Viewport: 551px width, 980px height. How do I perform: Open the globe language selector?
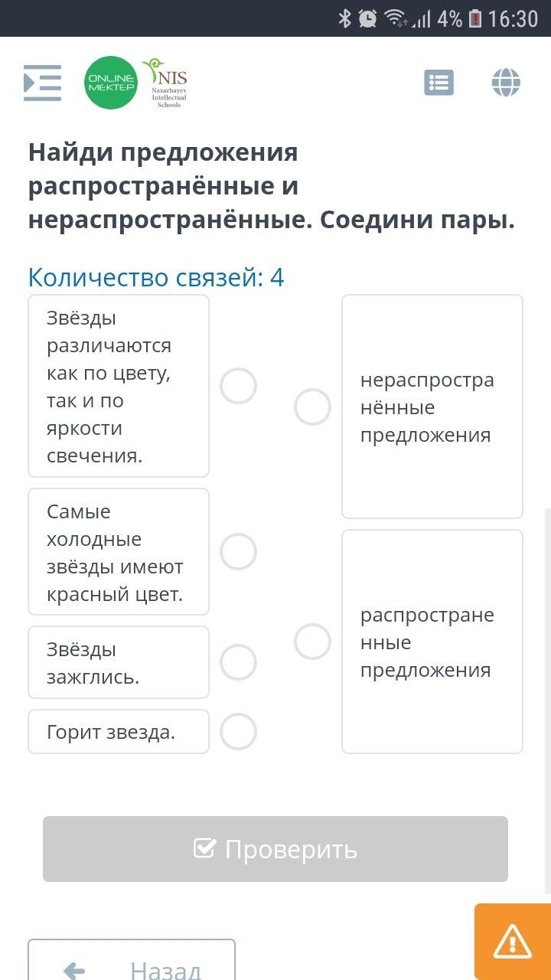pyautogui.click(x=506, y=83)
